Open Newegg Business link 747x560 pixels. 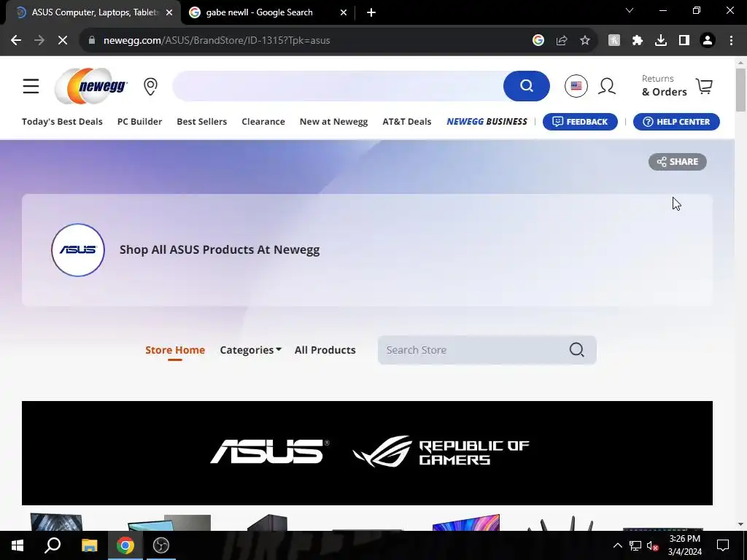tap(487, 122)
